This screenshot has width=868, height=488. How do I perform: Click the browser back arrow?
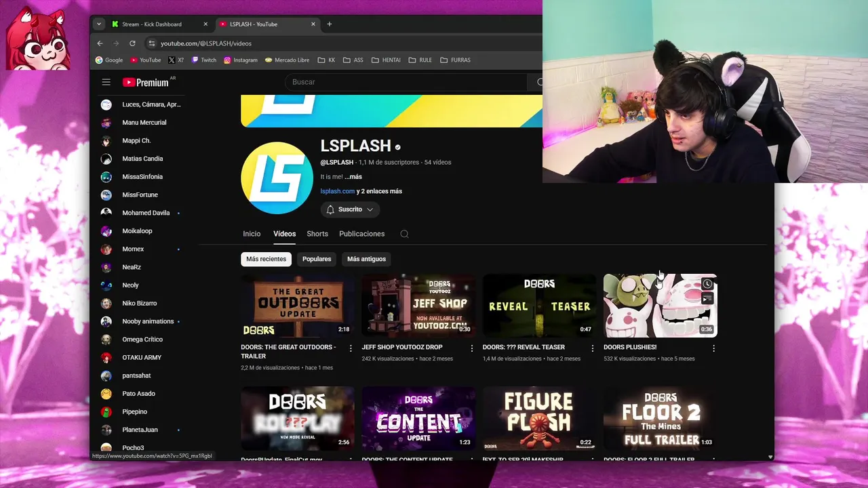100,43
